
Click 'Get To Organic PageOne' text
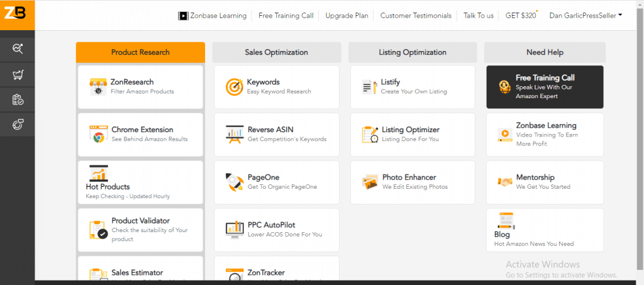click(x=282, y=187)
